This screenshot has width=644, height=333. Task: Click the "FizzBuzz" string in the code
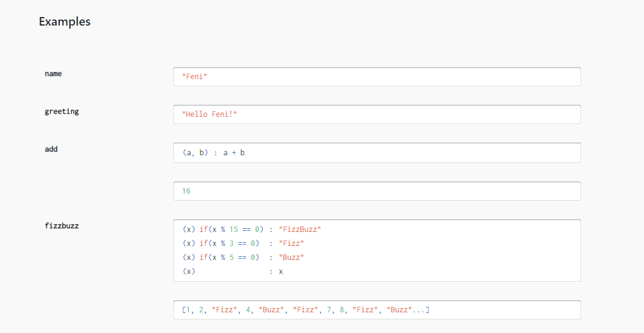point(299,230)
